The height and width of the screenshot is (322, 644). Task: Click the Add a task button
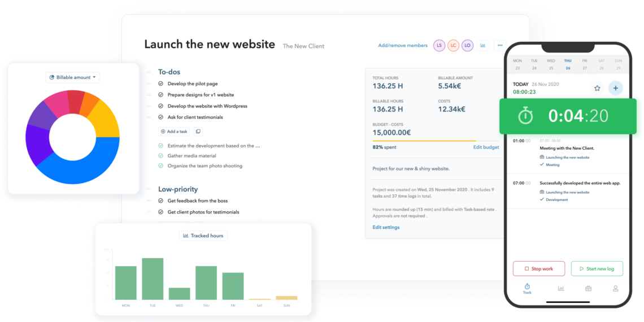click(174, 132)
